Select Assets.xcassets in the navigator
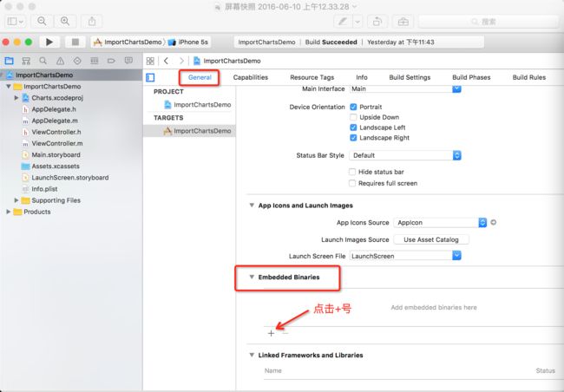 click(56, 167)
